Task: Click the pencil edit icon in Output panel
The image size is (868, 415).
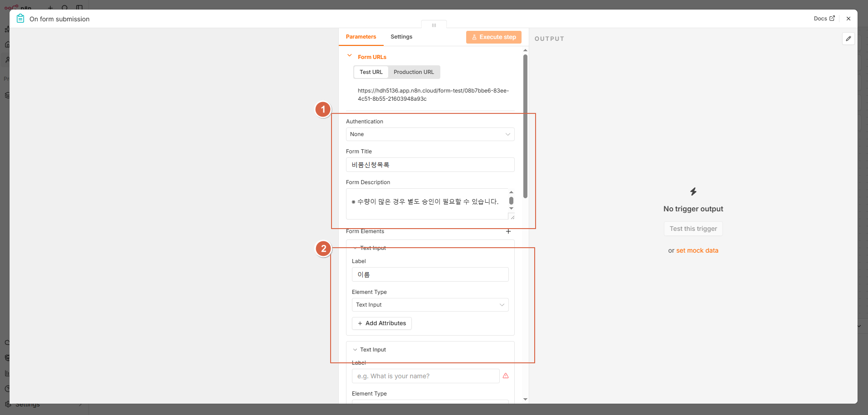Action: (848, 39)
